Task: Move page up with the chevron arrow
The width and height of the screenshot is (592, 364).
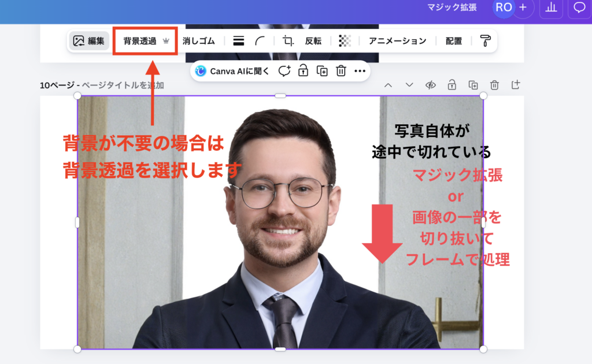Action: coord(388,85)
